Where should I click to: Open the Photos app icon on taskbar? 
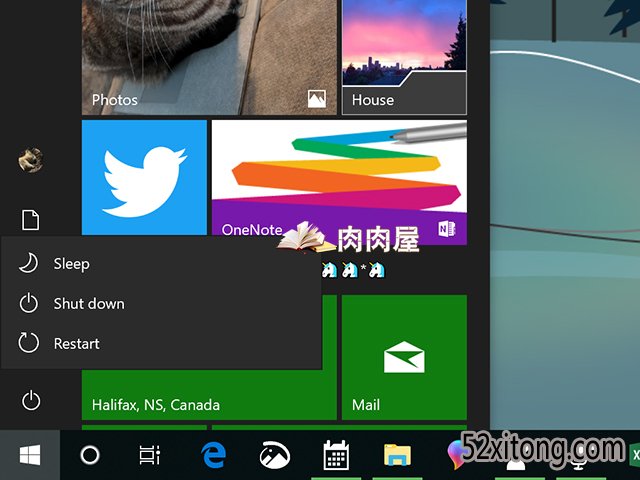coord(275,455)
